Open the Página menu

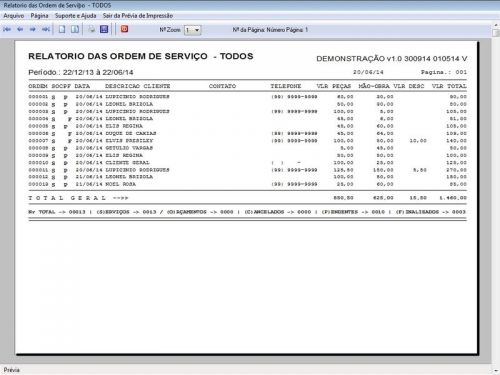click(39, 16)
